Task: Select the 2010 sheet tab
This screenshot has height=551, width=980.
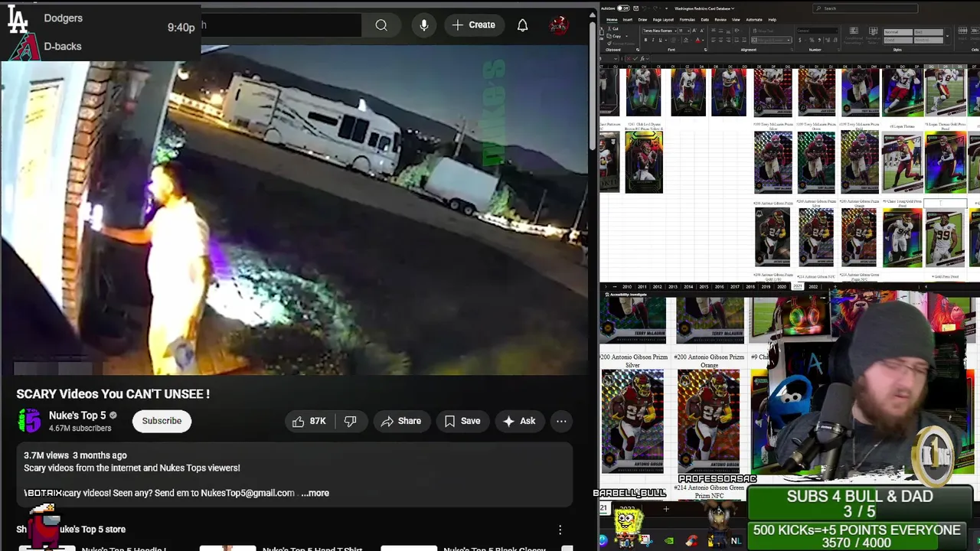Action: click(x=627, y=287)
